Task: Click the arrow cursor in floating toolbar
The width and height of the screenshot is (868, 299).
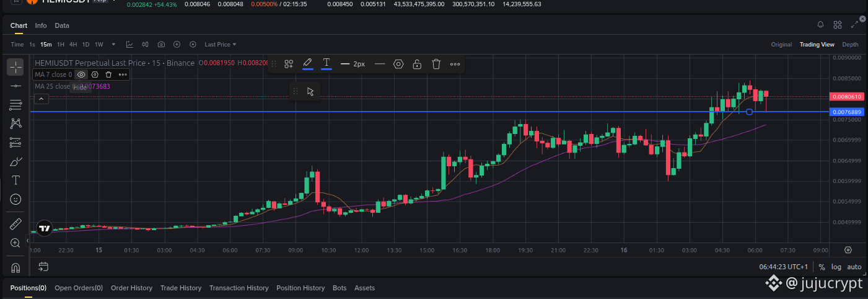Action: (x=310, y=91)
